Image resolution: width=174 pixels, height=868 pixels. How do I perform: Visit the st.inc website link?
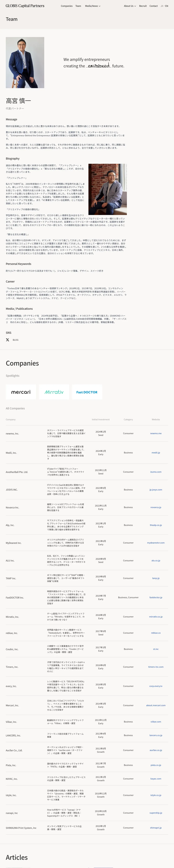(156, 649)
